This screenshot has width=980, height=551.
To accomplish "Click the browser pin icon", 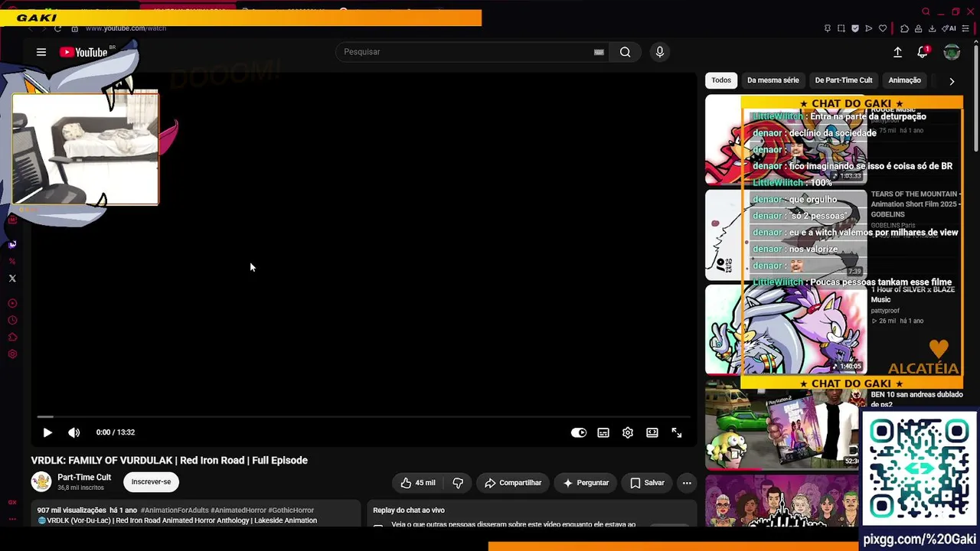I will click(x=827, y=28).
